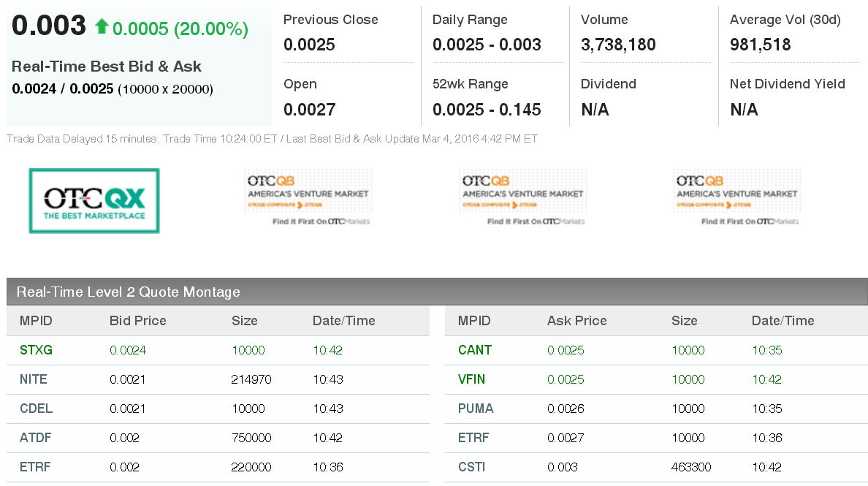Click the leftmost OTCQB Venture Market banner

(x=308, y=198)
